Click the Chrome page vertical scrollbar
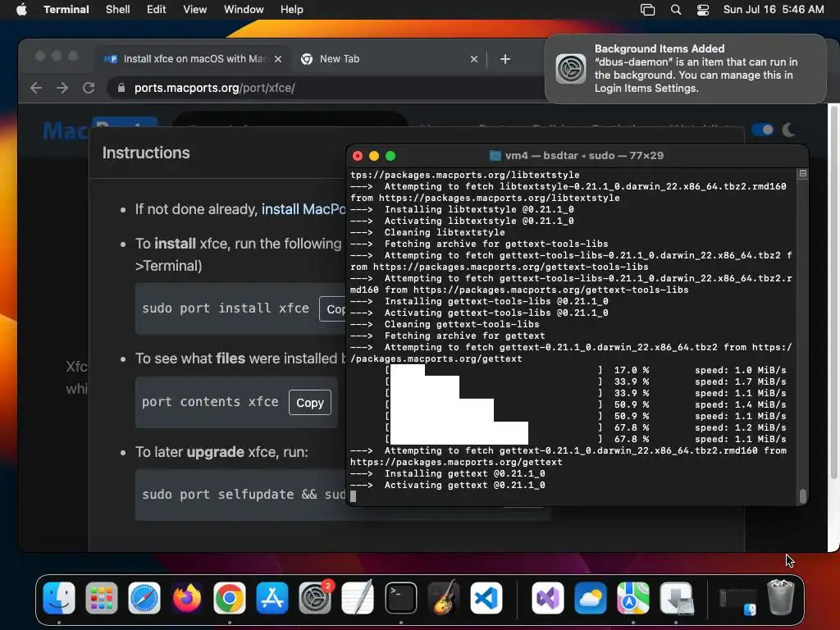This screenshot has width=840, height=630. pos(833,292)
